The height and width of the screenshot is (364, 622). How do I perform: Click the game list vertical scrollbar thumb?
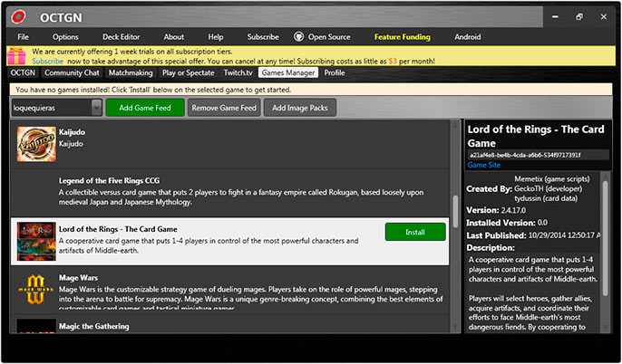coord(455,210)
